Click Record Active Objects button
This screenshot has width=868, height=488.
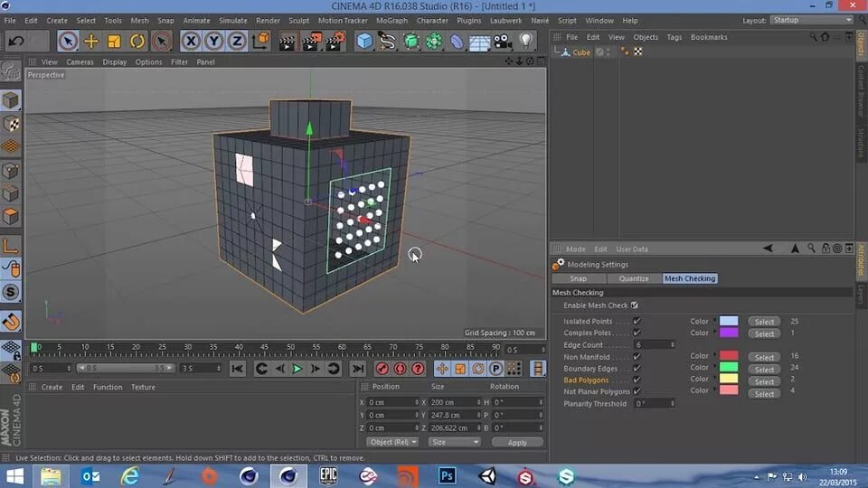point(382,369)
